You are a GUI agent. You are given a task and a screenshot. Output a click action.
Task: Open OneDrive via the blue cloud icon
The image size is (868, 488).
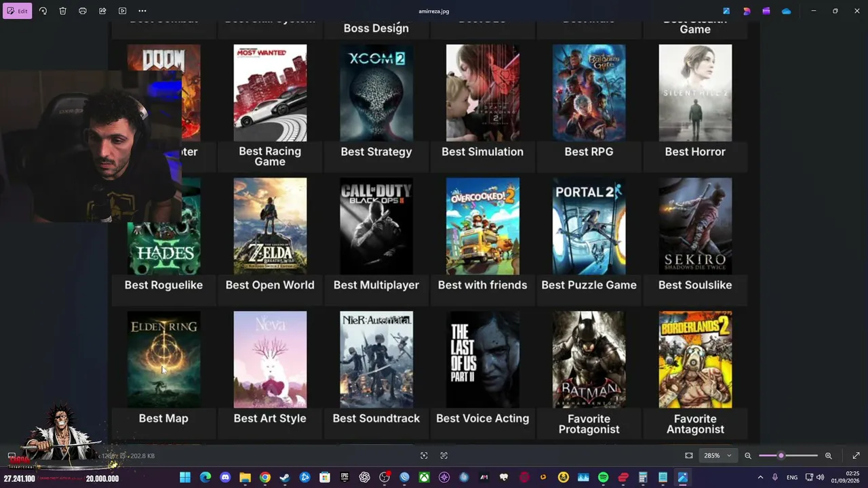787,11
